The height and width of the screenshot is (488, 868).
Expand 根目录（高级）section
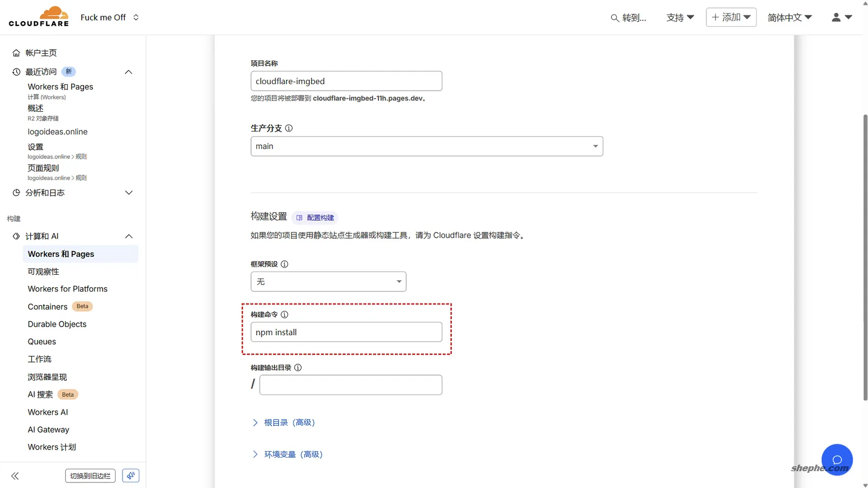click(x=283, y=422)
